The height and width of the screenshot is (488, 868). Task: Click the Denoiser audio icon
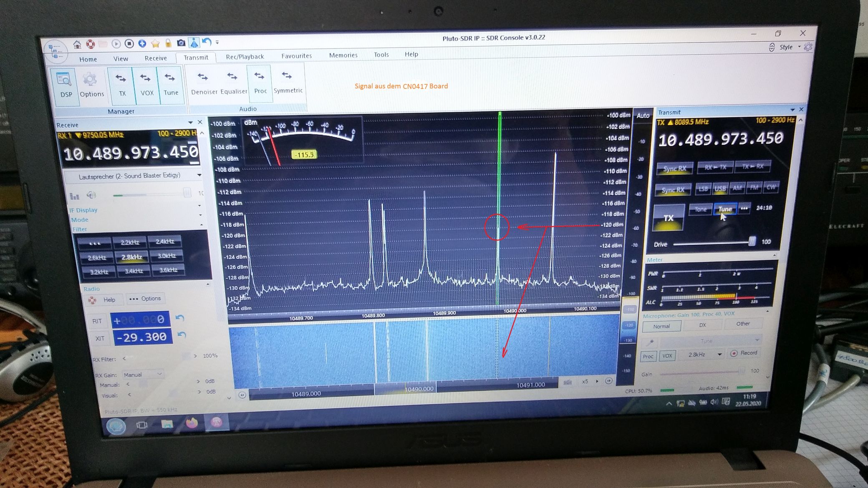[204, 83]
